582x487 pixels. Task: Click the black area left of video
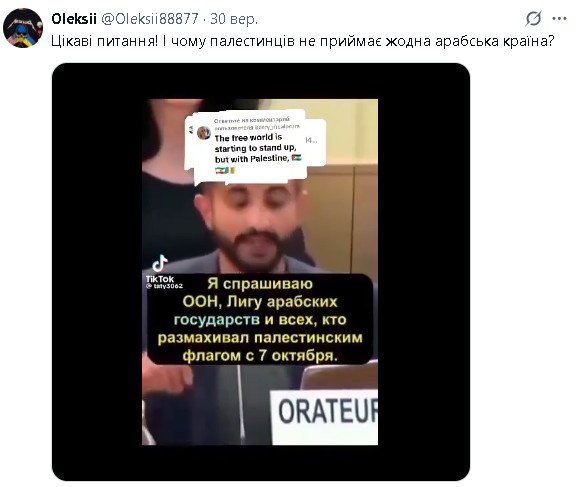[97, 272]
